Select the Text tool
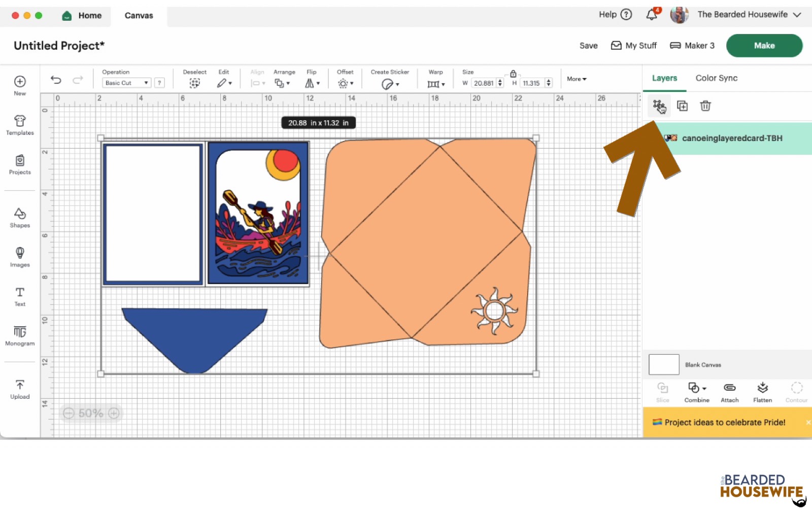Image resolution: width=812 pixels, height=516 pixels. tap(20, 296)
